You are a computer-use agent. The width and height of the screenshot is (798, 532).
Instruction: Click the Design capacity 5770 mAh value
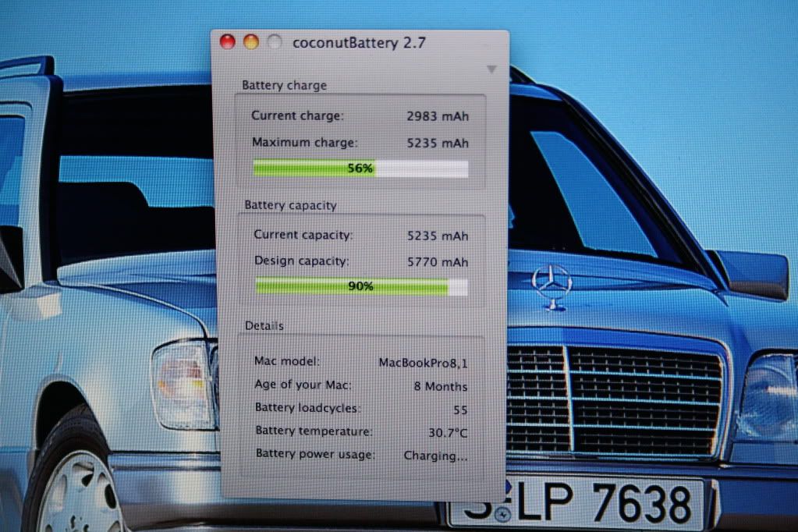click(438, 261)
